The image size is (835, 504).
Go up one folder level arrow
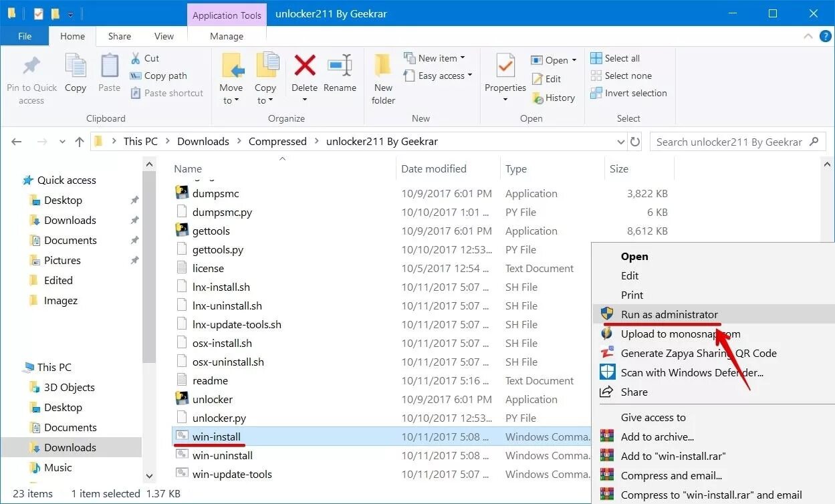click(x=80, y=142)
